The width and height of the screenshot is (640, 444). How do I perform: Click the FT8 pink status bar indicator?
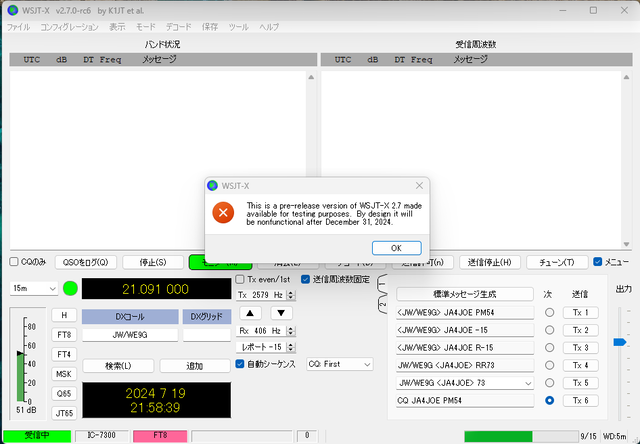tap(160, 435)
